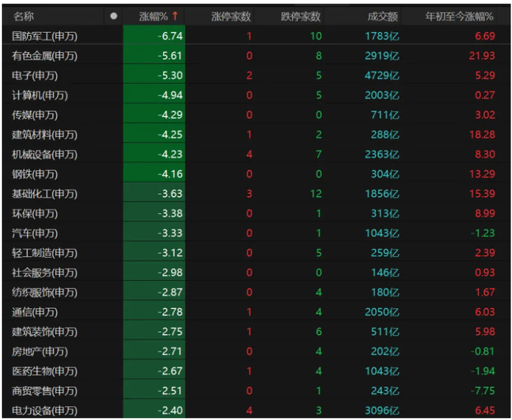Click the -2.40 change value
Screen dimensions: 512x420
click(x=170, y=410)
